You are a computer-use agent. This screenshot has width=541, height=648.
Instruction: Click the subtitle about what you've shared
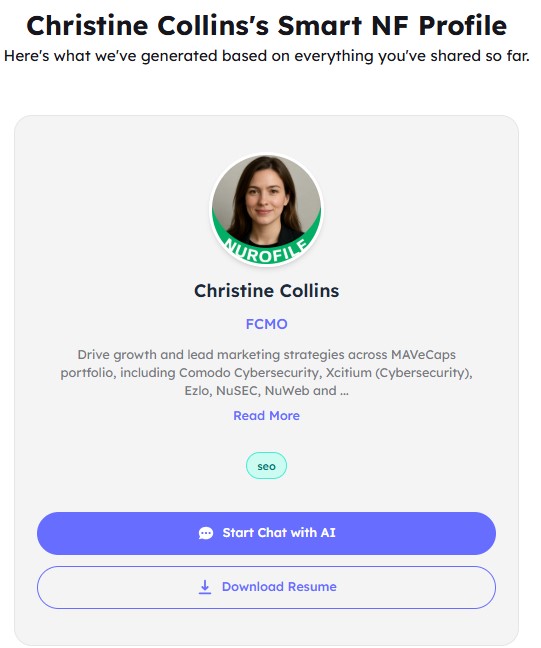267,56
